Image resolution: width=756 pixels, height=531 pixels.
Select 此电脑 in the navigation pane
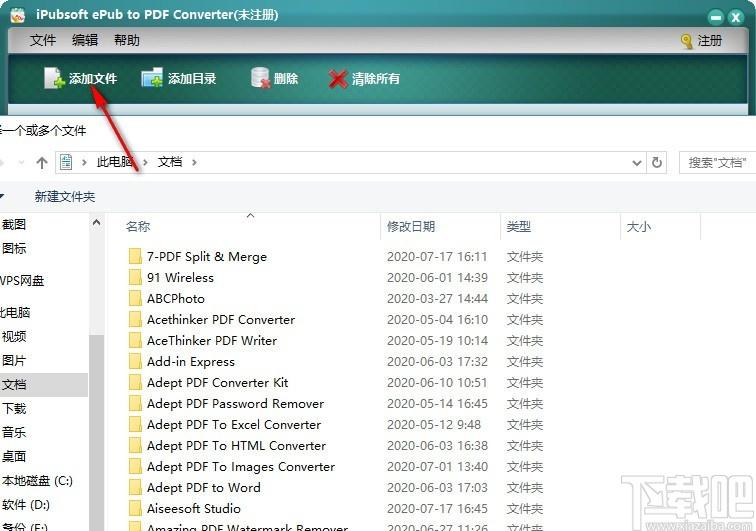click(x=15, y=313)
